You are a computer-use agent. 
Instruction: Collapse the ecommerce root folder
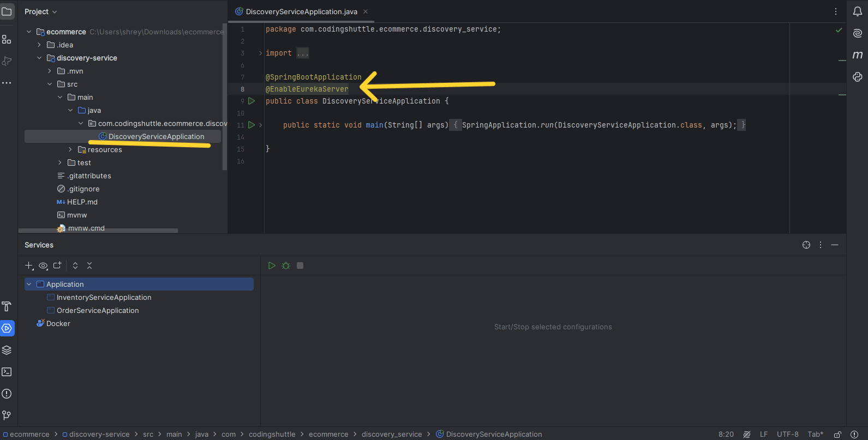pyautogui.click(x=29, y=32)
